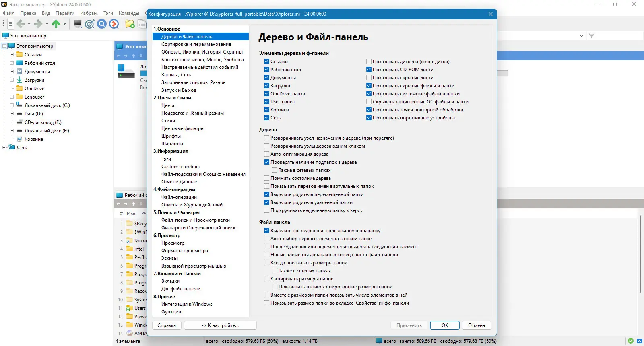Toggle the hamburger tree panel toolbar button
This screenshot has width=644, height=346.
(11, 24)
